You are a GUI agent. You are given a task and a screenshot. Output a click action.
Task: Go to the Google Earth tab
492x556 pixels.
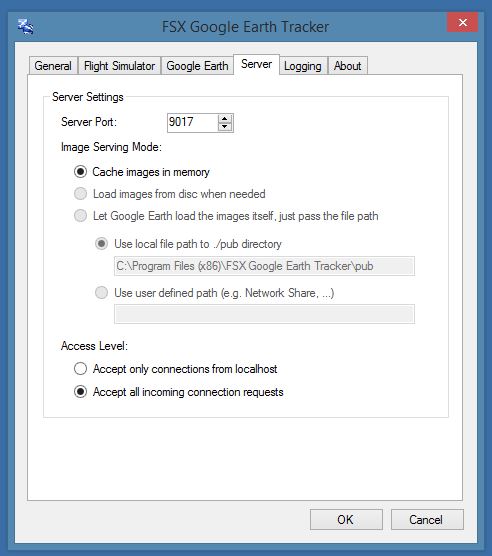pos(197,66)
